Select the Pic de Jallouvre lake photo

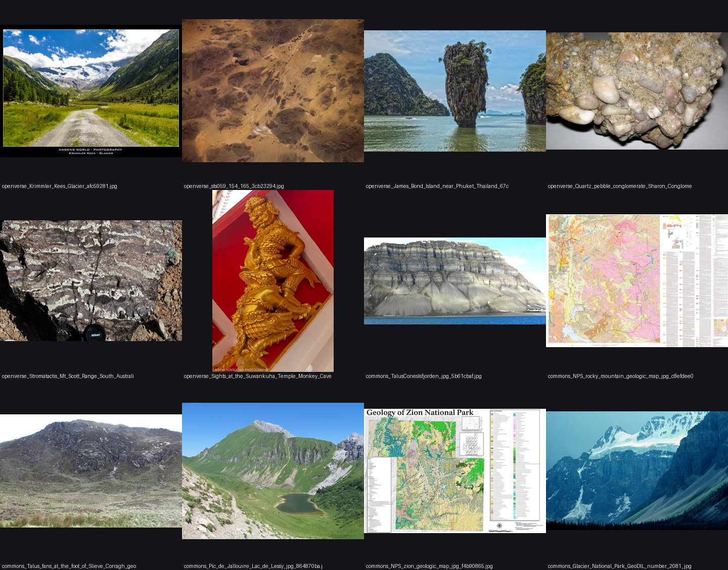[x=273, y=471]
